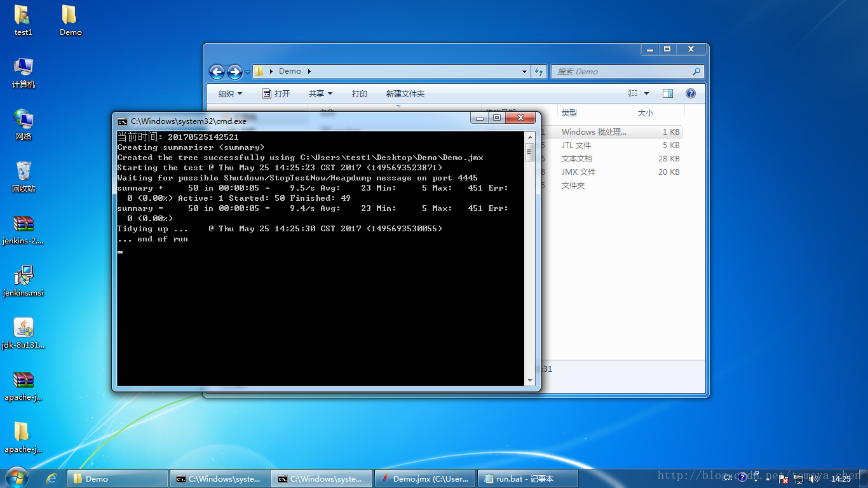868x488 pixels.
Task: Switch to Demo folder taskbar button
Action: click(118, 478)
